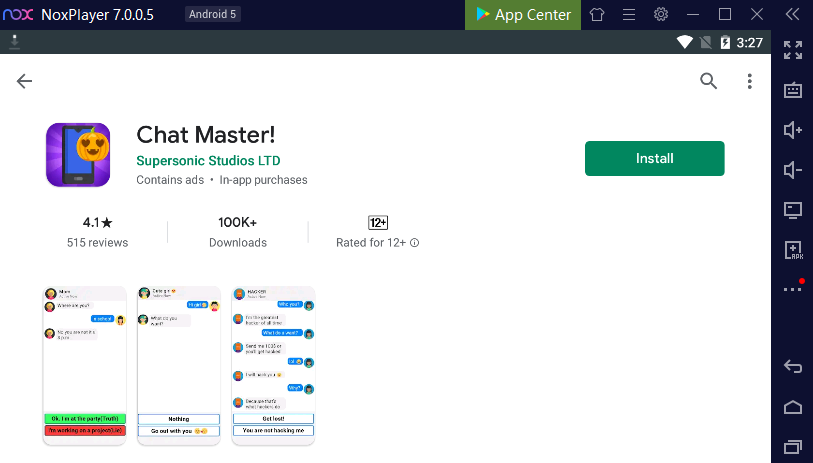The width and height of the screenshot is (813, 463).
Task: Open the third HACKER chat screenshot
Action: tap(273, 365)
